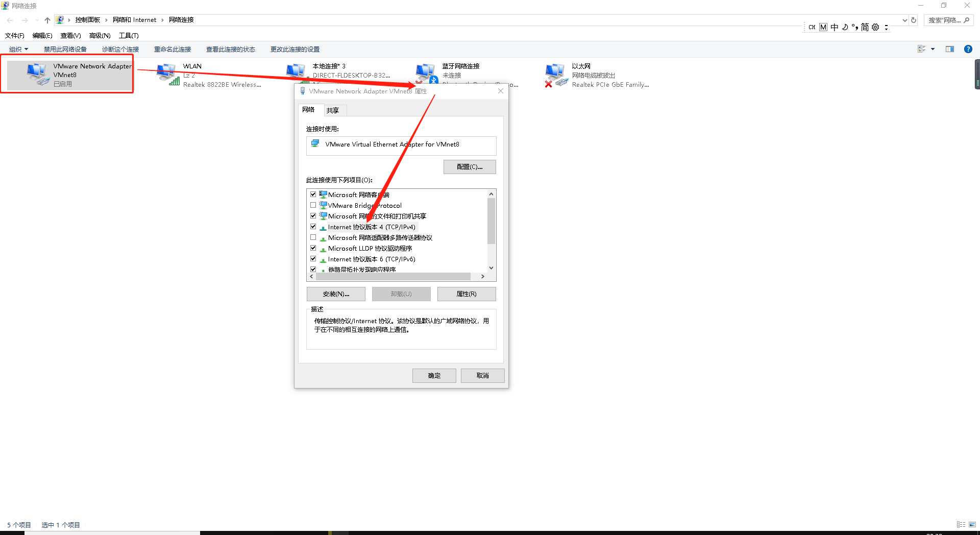This screenshot has height=535, width=980.
Task: Select the 蓝牙网络连接 connection icon
Action: [x=427, y=73]
